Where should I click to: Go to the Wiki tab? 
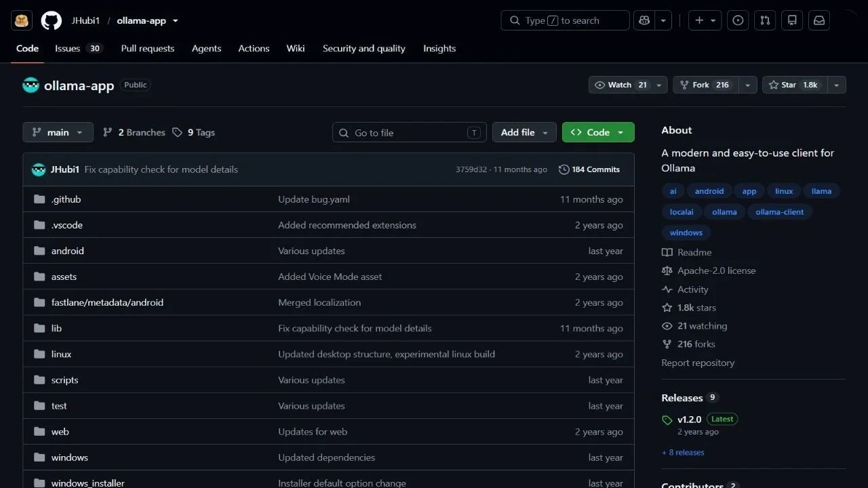(296, 48)
